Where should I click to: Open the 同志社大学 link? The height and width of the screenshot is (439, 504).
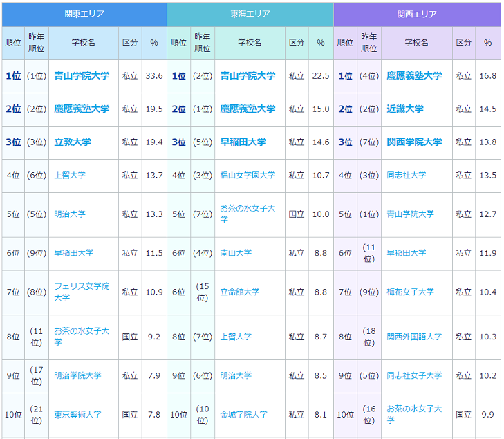407,175
